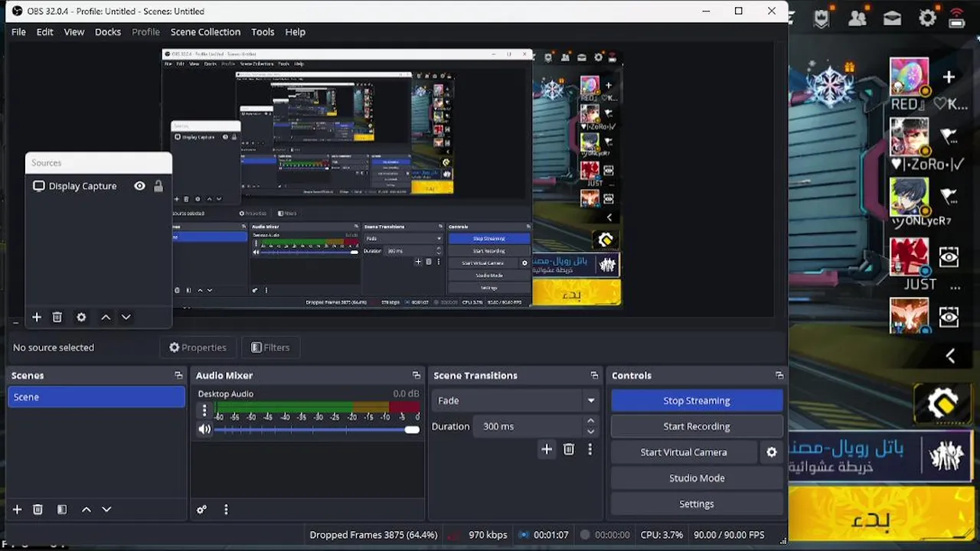The height and width of the screenshot is (551, 980).
Task: Click RED player avatar in game
Action: (910, 79)
